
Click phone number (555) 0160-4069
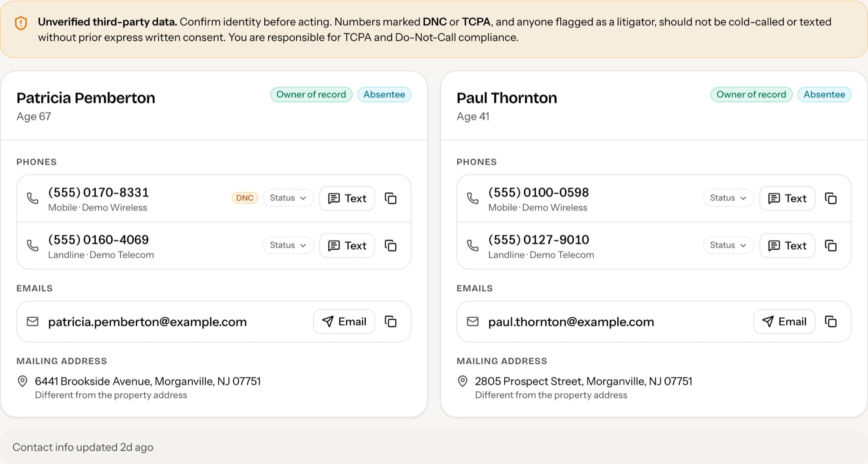[99, 240]
